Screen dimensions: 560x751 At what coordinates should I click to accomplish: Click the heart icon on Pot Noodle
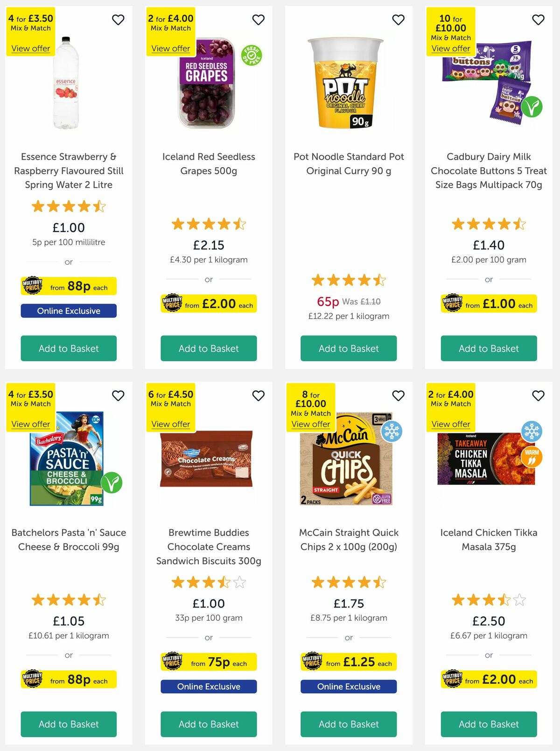coord(398,20)
